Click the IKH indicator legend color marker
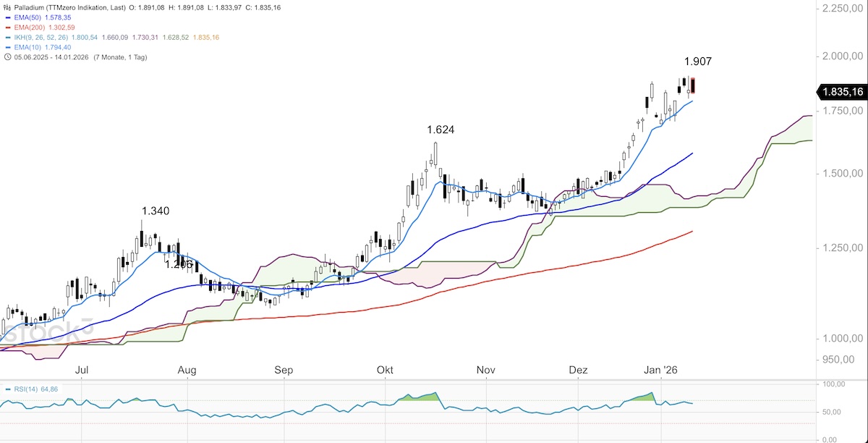This screenshot has width=868, height=443. coord(7,37)
